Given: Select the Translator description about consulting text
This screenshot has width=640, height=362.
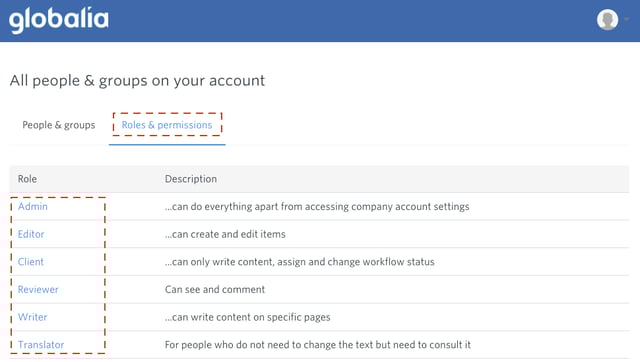Looking at the screenshot, I should 318,345.
